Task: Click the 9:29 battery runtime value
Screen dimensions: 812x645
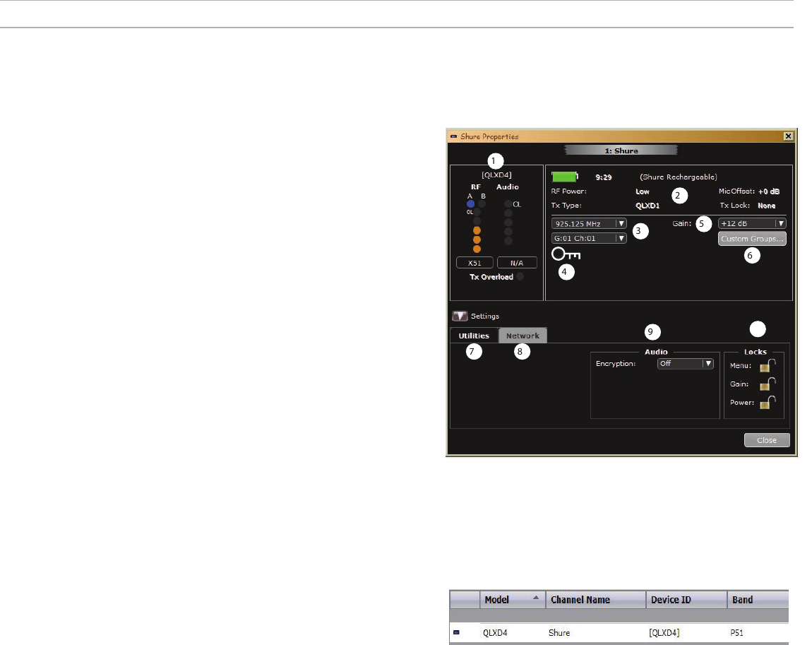Action: point(603,177)
